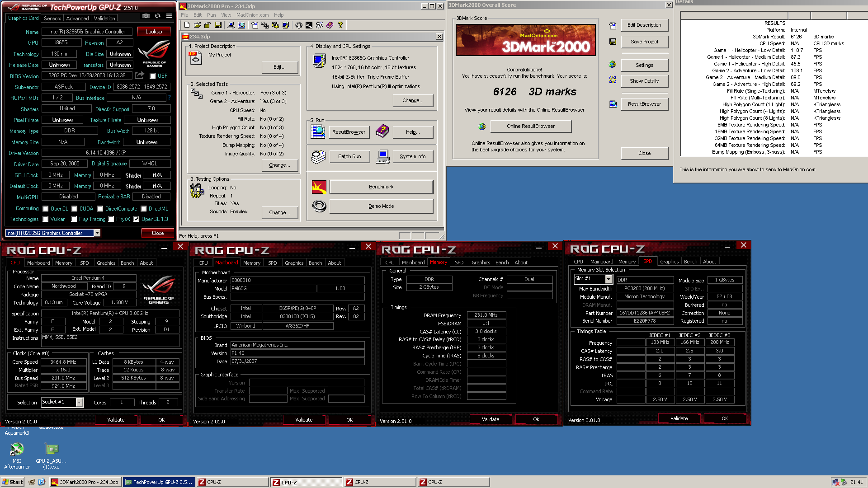Viewport: 868px width, 488px height.
Task: Open the MadOnion.com menu in 3DMark2000
Action: click(252, 15)
